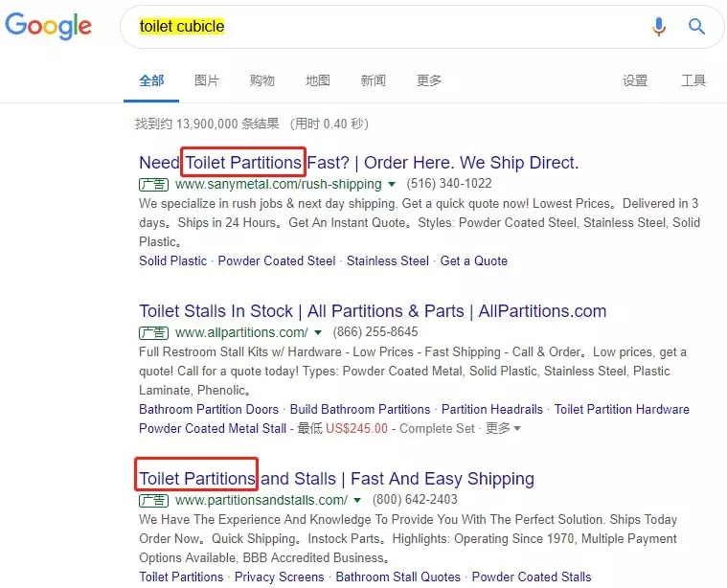Expand the 更多 arrow after Complete Set
This screenshot has height=588, width=727.
click(x=517, y=428)
